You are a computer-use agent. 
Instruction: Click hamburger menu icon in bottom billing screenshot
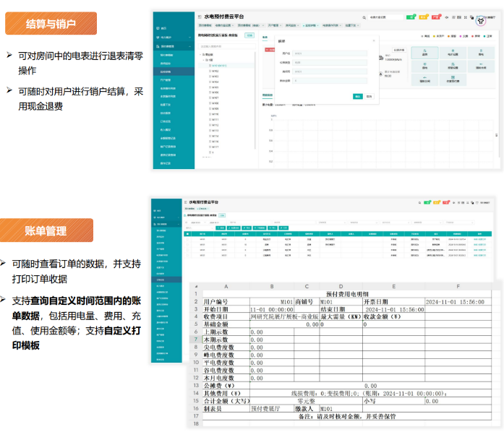[185, 202]
